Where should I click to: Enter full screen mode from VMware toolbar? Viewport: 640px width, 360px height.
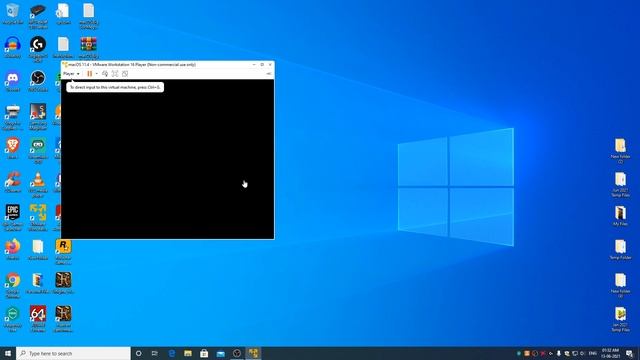click(x=115, y=74)
